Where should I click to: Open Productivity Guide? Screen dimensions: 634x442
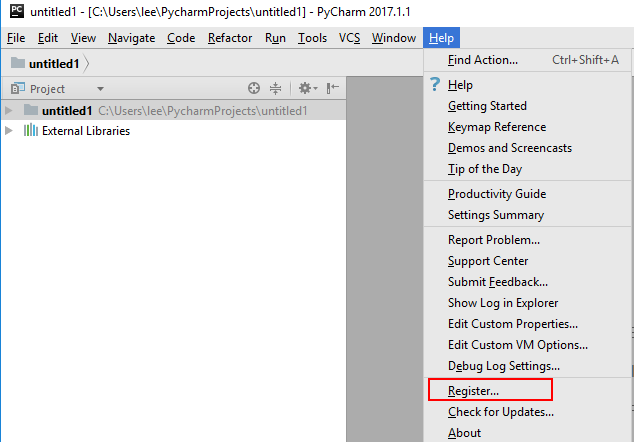pos(528,194)
